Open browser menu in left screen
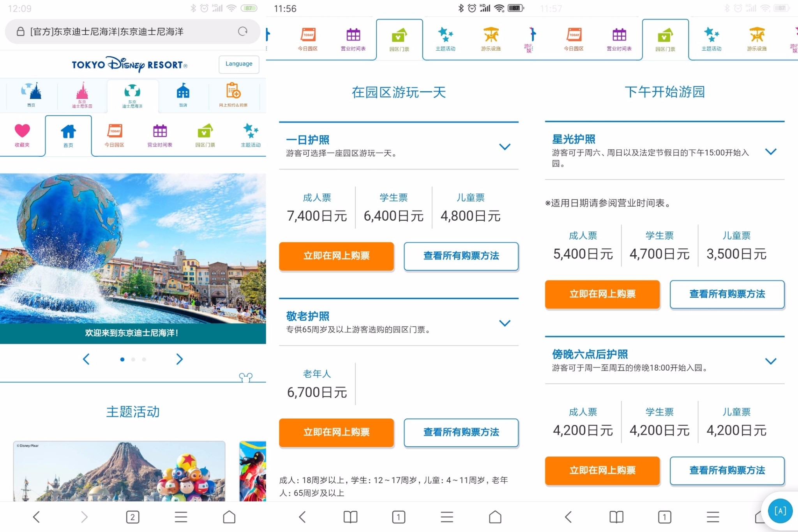Image resolution: width=798 pixels, height=532 pixels. pyautogui.click(x=181, y=517)
